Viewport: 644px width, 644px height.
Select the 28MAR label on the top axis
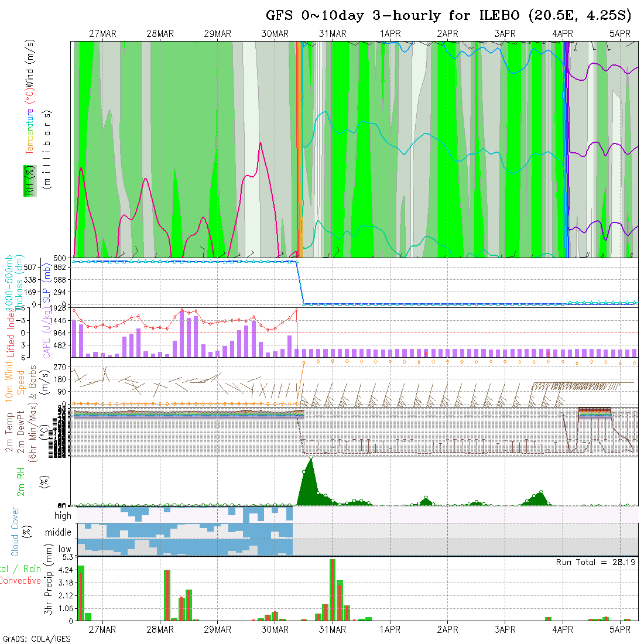[x=160, y=34]
